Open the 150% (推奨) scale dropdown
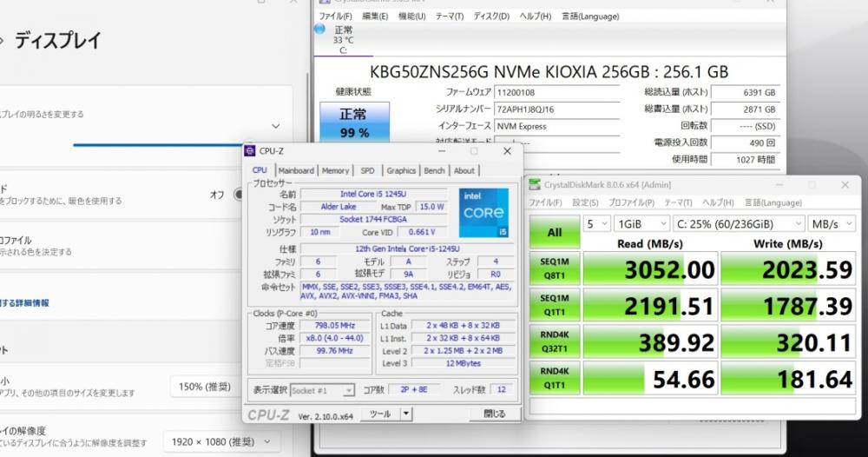 point(205,387)
